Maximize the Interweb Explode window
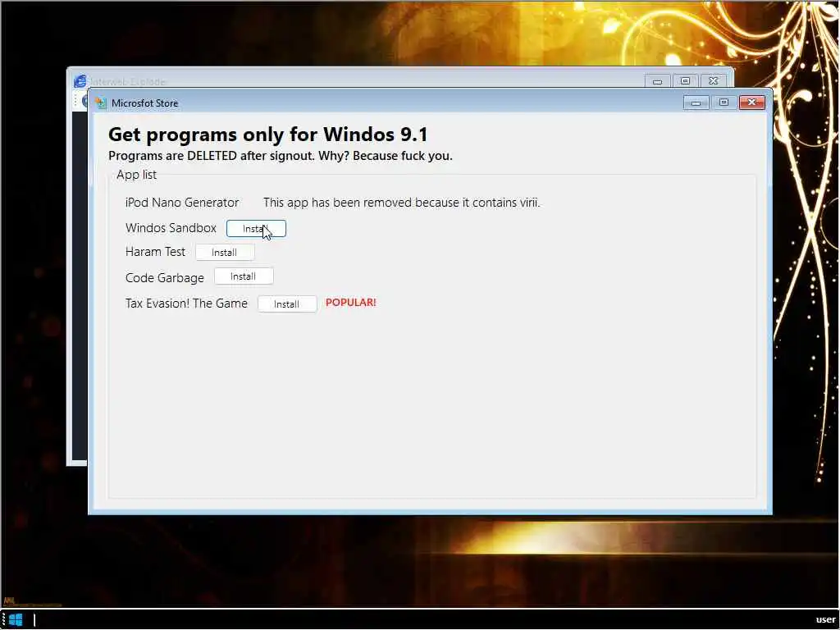 [685, 81]
